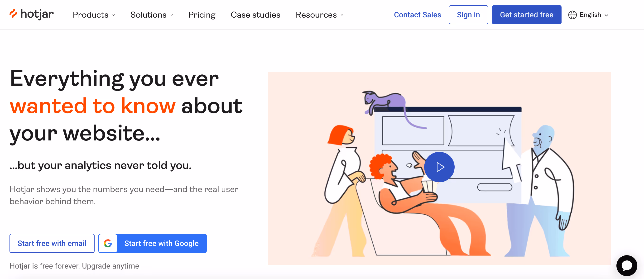The image size is (644, 279).
Task: Click Start free with Google
Action: (x=153, y=243)
